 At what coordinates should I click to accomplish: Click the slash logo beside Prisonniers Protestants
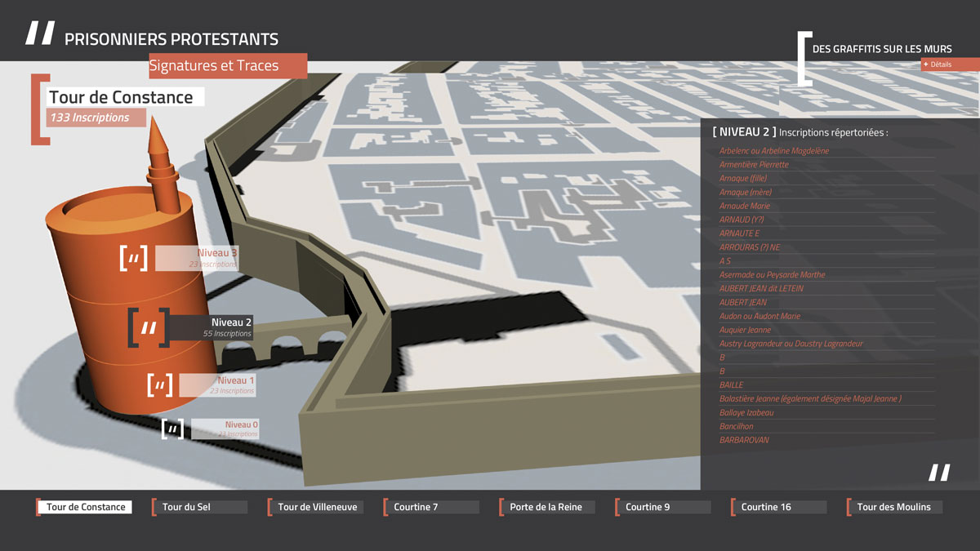(40, 33)
